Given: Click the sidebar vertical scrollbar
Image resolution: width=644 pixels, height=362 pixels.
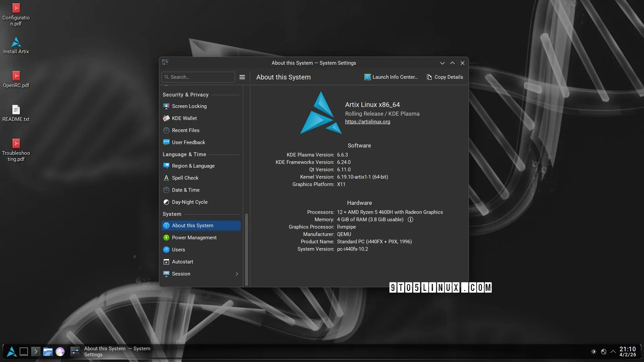Looking at the screenshot, I should [x=247, y=249].
